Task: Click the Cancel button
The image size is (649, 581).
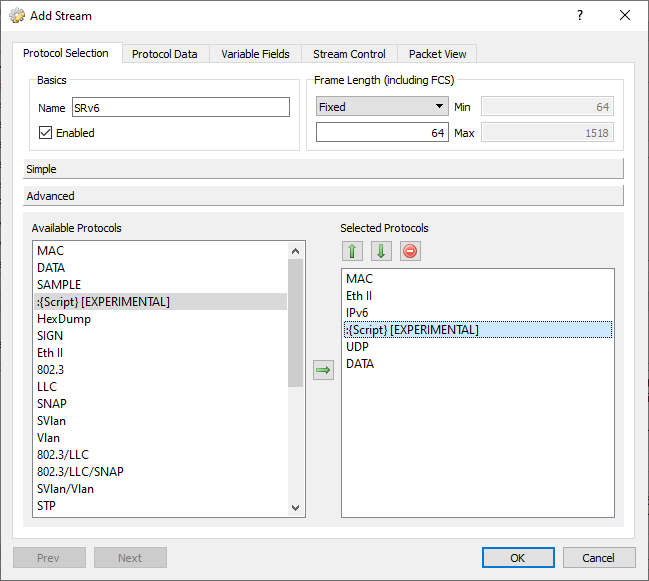Action: [599, 558]
